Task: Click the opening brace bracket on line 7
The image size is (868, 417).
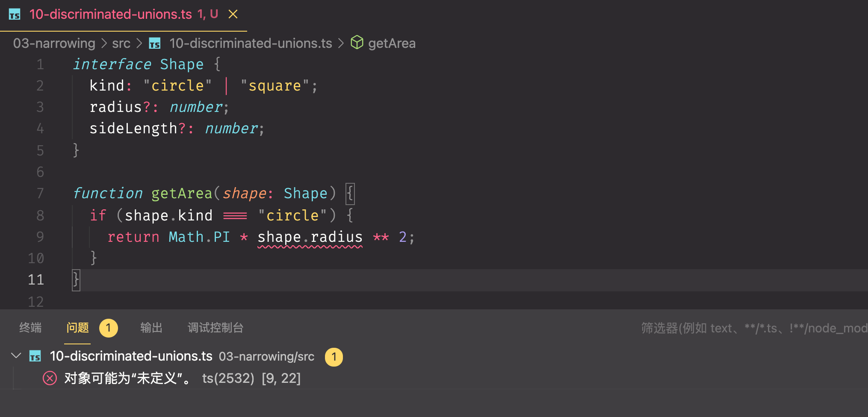Action: pos(350,194)
